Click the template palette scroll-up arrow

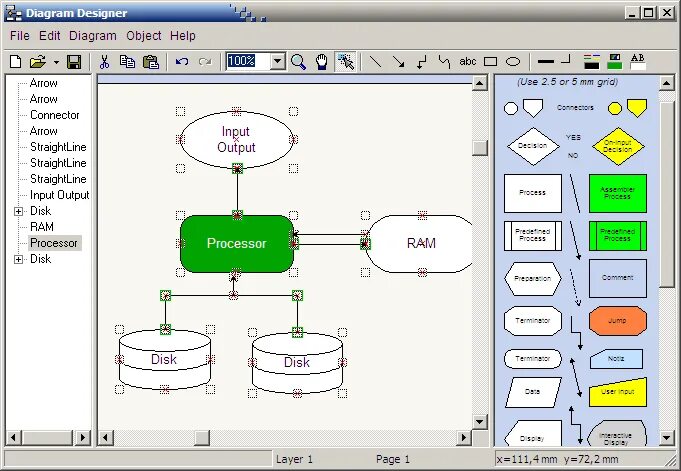(x=666, y=83)
